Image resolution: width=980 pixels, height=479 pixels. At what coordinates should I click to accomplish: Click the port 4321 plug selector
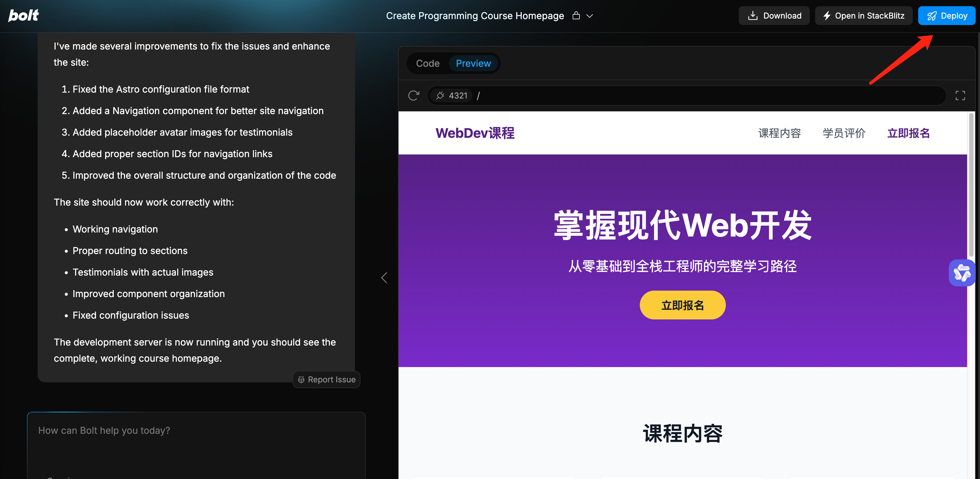point(452,96)
